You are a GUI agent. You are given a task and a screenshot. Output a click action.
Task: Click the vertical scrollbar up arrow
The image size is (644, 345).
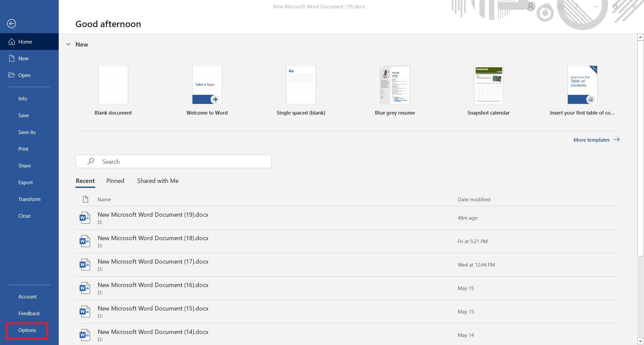pyautogui.click(x=640, y=37)
